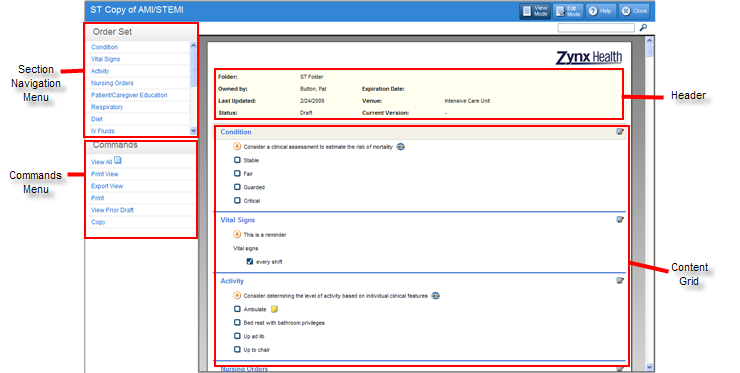Go to Condition in navigation menu
The width and height of the screenshot is (740, 373).
tap(104, 47)
